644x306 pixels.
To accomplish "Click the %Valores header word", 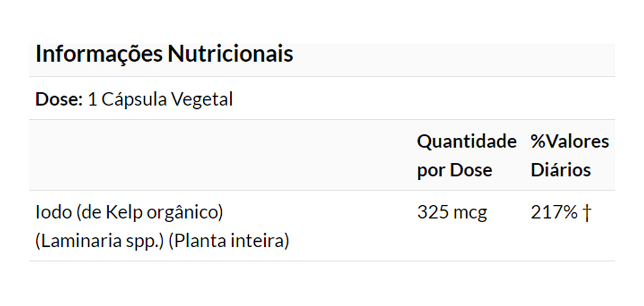I will pyautogui.click(x=570, y=141).
